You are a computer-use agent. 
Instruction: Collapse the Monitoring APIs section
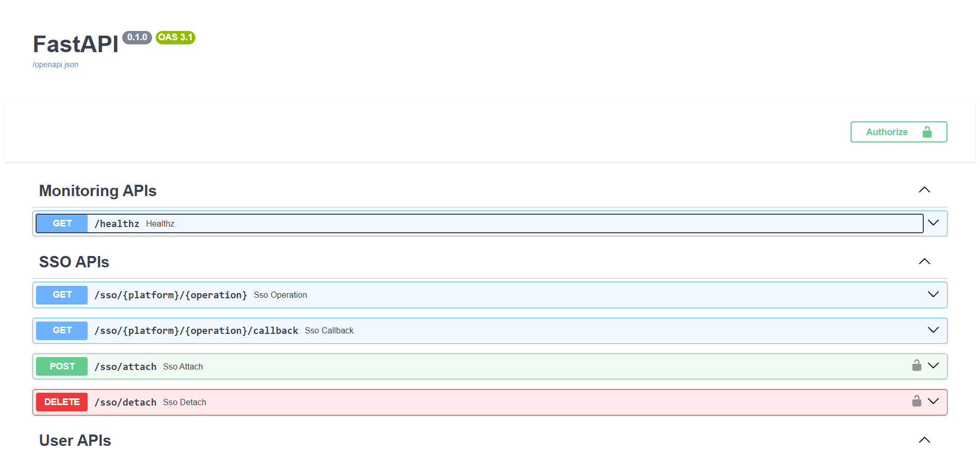click(924, 190)
